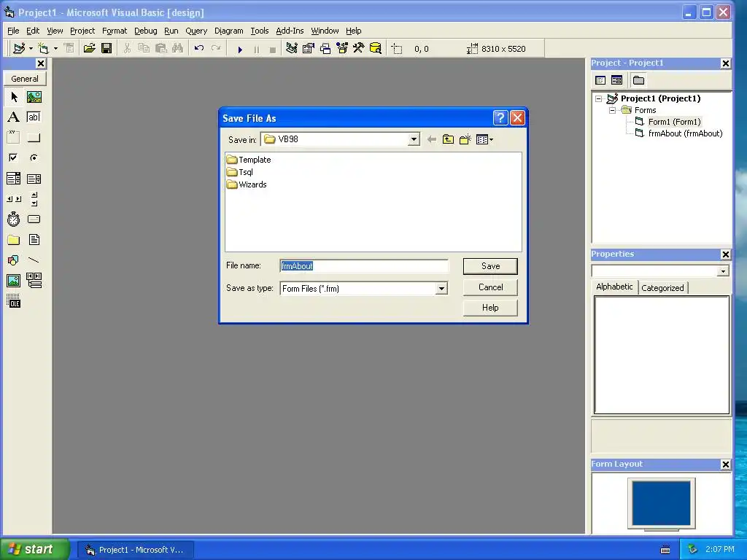Select the Template folder
The height and width of the screenshot is (560, 747).
[x=249, y=160]
